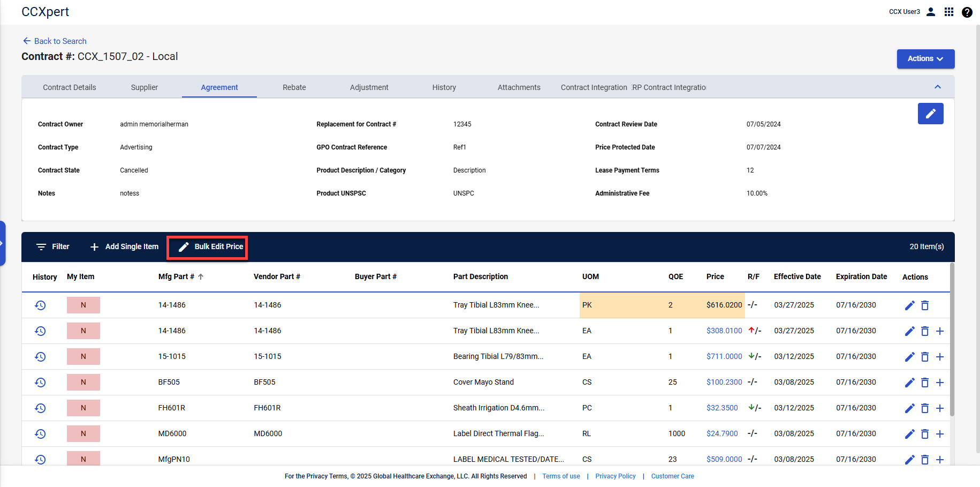
Task: Open the Rebate tab
Action: point(294,87)
